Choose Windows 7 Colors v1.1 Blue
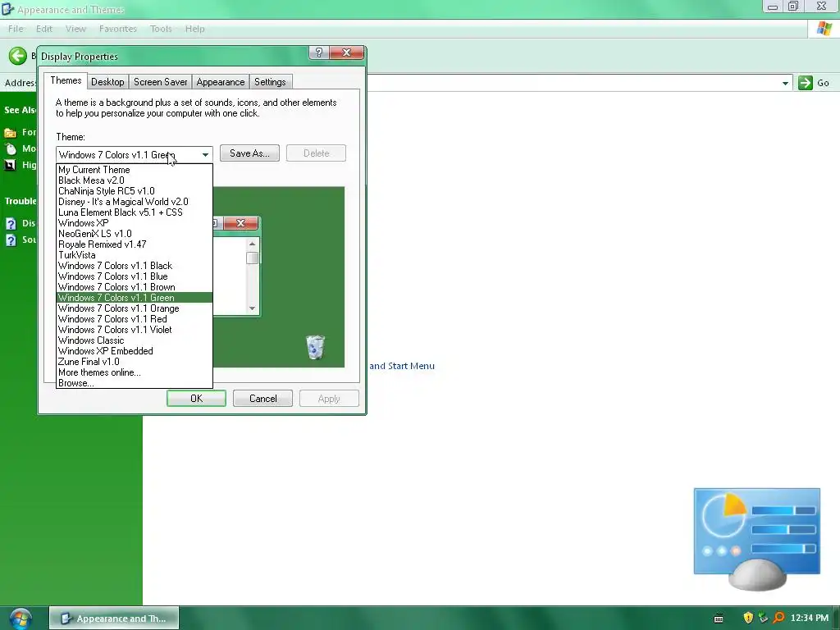The height and width of the screenshot is (630, 840). [135, 276]
